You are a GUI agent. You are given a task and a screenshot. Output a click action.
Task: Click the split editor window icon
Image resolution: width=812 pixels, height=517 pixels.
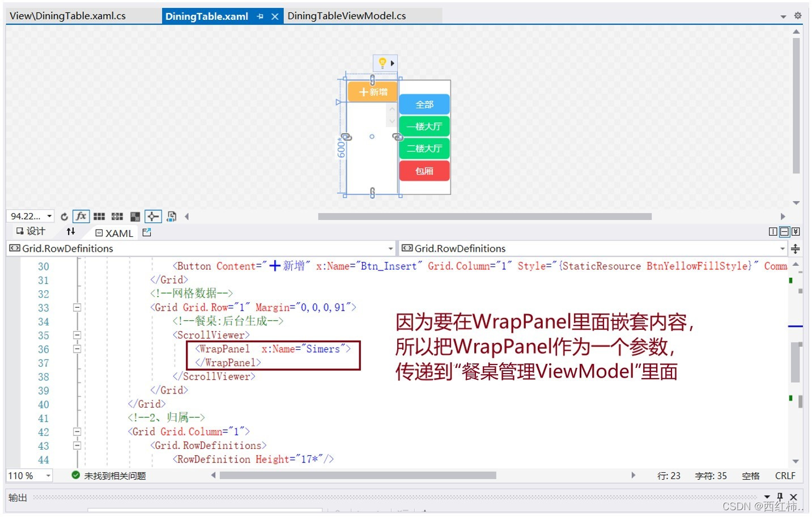point(796,249)
